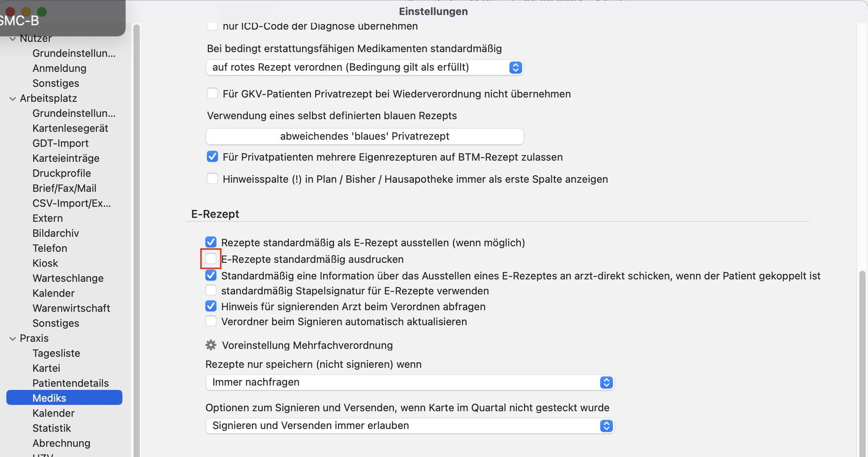This screenshot has width=868, height=457.
Task: Click the main settings pane vertical scrollbar
Action: [862, 363]
